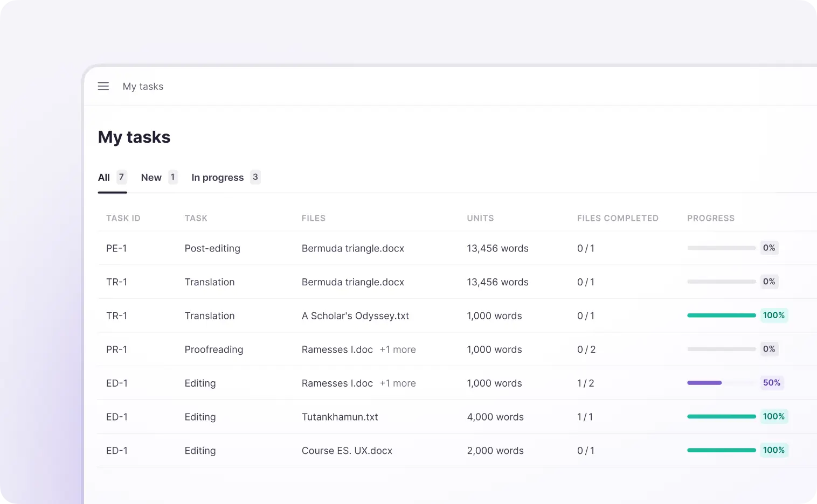This screenshot has height=504, width=817.
Task: Expand +1 more in the Proofreading row
Action: [398, 349]
